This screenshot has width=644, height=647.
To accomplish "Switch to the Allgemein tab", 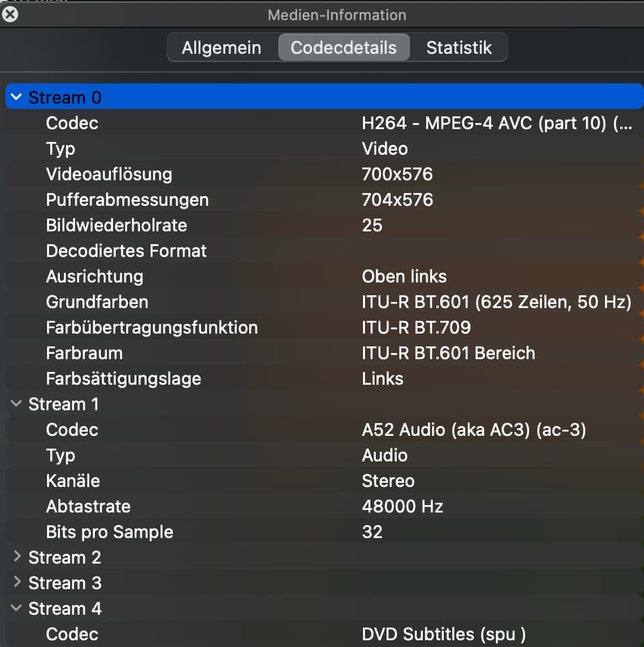I will [x=221, y=48].
